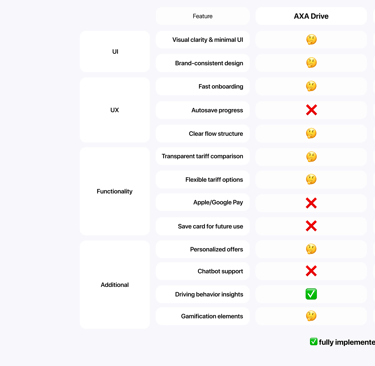Viewport: 375px width, 366px height.
Task: Click the green checkmark for Driving behavior insights
Action: click(x=311, y=294)
